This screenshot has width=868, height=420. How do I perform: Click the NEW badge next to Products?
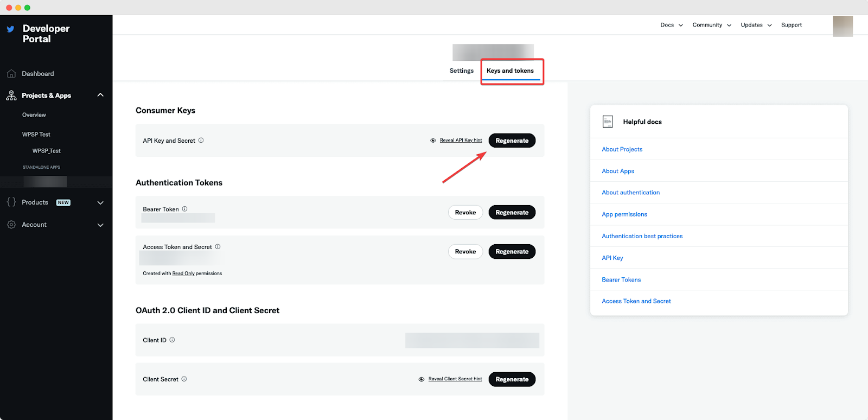63,202
